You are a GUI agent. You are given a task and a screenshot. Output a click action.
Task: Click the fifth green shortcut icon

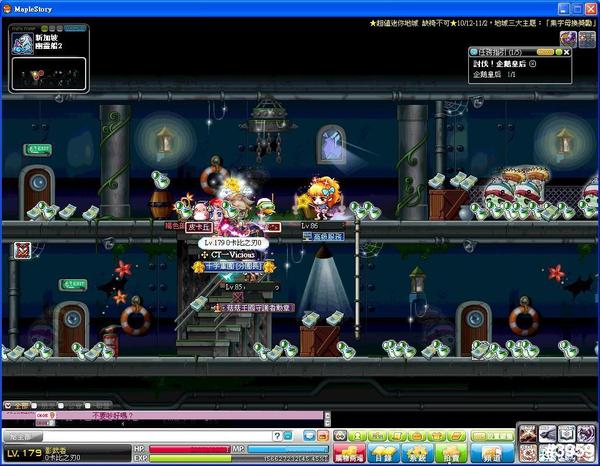(437, 436)
